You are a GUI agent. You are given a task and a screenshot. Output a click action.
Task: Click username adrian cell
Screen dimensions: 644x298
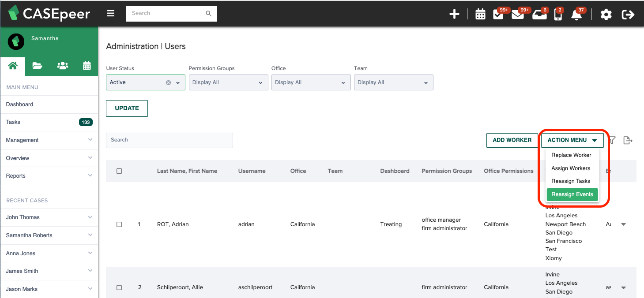(x=246, y=224)
